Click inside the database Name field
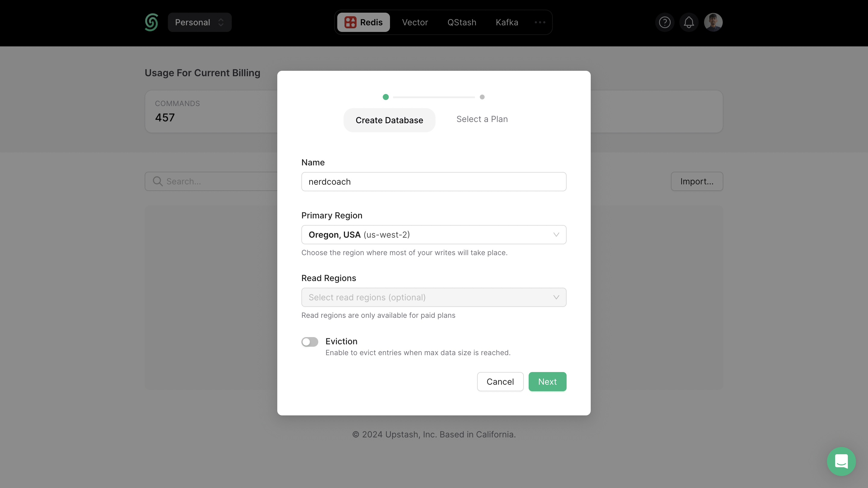868x488 pixels. tap(434, 182)
